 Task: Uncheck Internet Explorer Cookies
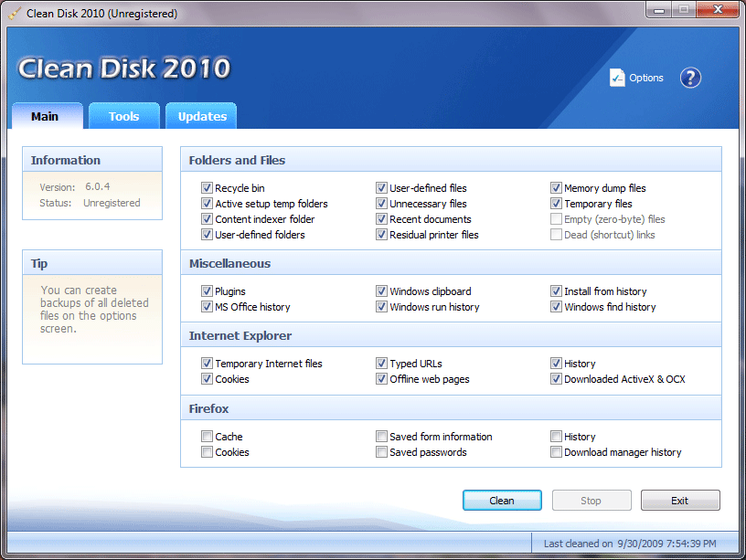[208, 379]
